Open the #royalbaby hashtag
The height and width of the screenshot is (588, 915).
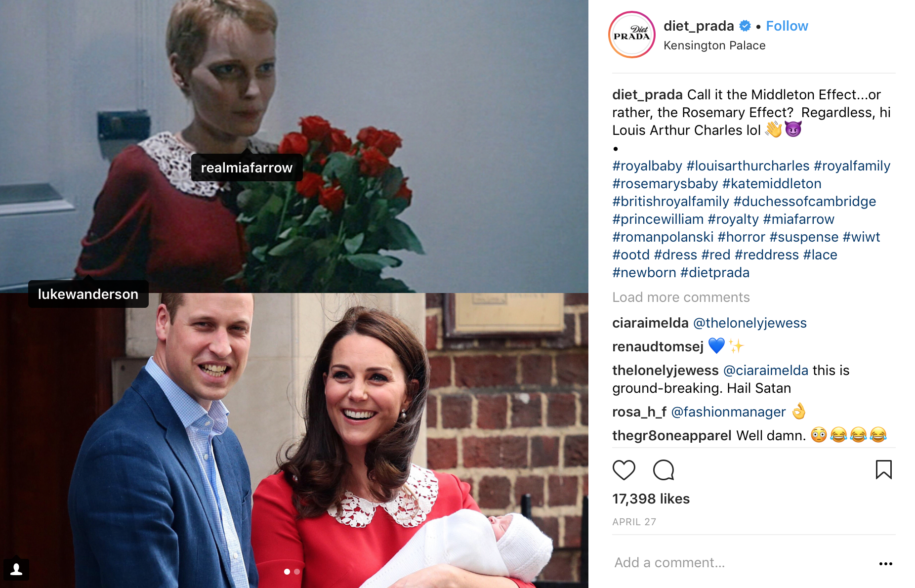tap(647, 166)
